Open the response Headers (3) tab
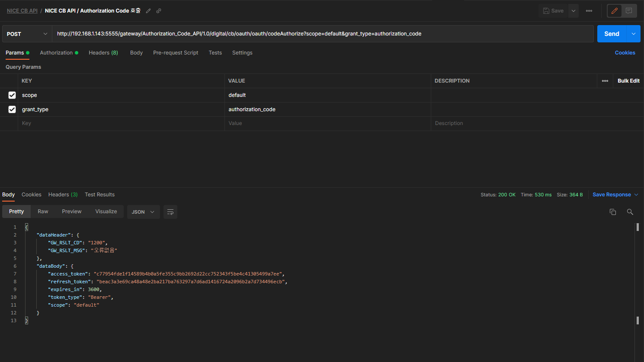Screen dimensions: 644x362 (63, 195)
